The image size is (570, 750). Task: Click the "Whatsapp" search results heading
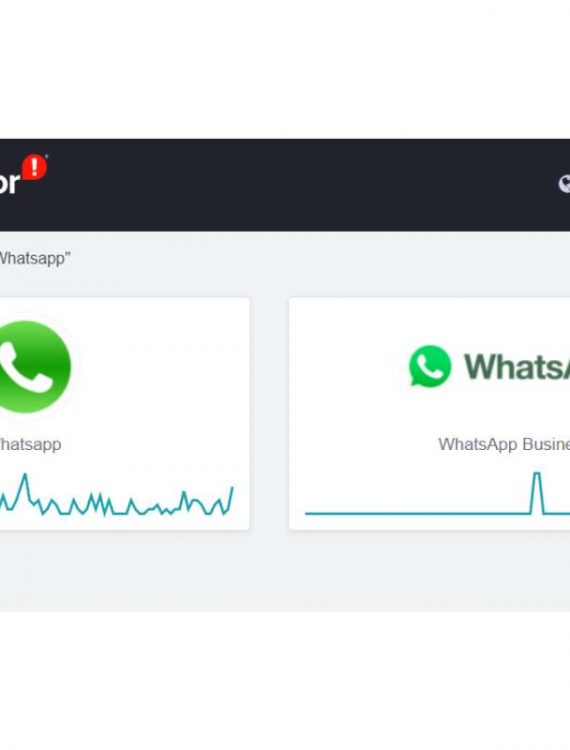[x=33, y=259]
